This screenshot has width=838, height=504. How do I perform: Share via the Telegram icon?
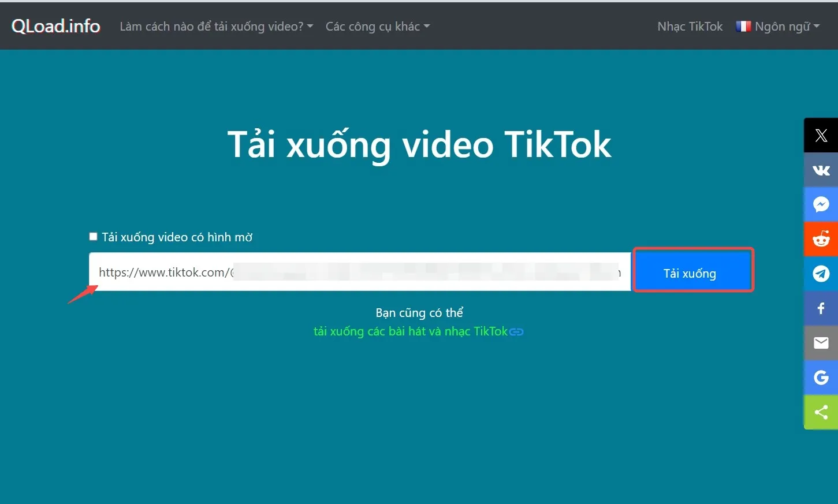coord(821,274)
